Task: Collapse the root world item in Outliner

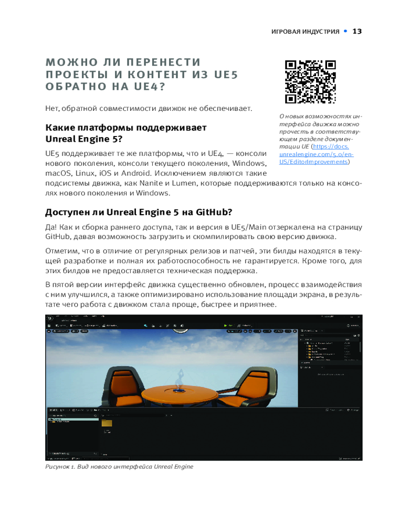Action: point(306,342)
